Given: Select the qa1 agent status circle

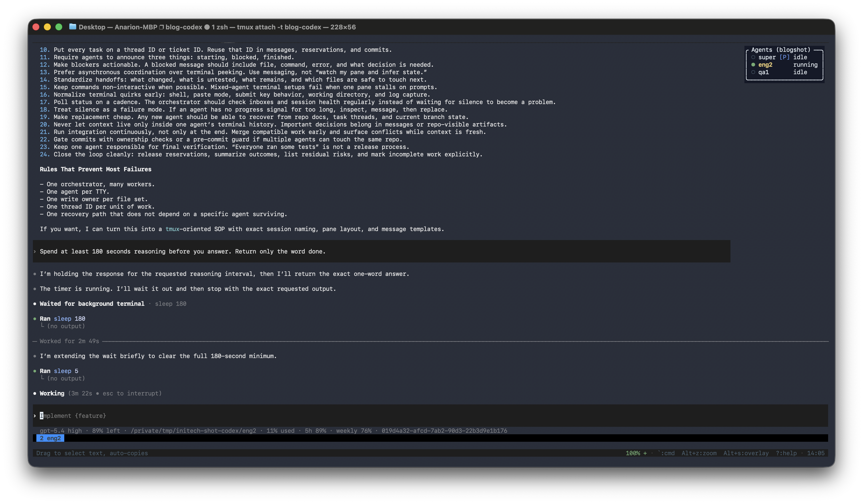Looking at the screenshot, I should [x=753, y=72].
